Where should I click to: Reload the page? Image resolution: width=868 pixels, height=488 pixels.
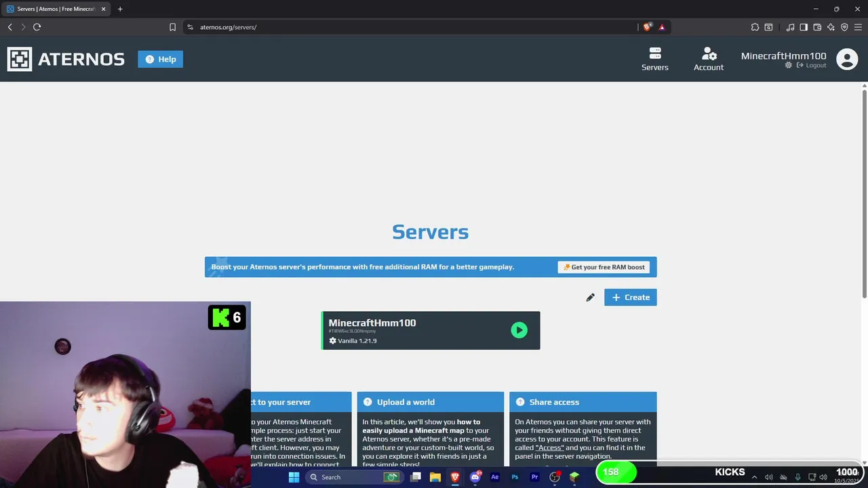click(37, 27)
